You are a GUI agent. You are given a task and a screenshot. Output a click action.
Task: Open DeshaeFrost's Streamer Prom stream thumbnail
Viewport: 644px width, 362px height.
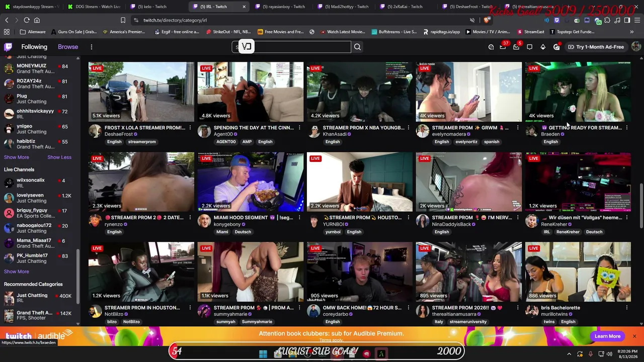(x=141, y=92)
